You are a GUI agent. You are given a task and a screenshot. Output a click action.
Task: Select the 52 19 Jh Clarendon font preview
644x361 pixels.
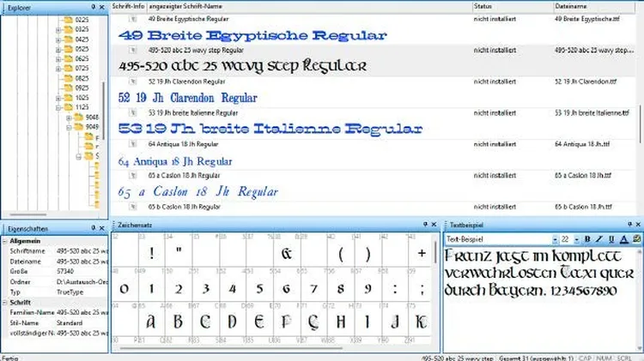click(188, 98)
